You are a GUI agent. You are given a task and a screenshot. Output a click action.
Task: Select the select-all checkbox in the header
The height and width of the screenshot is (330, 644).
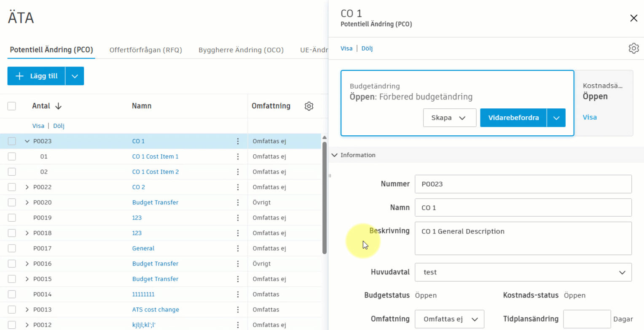tap(11, 106)
